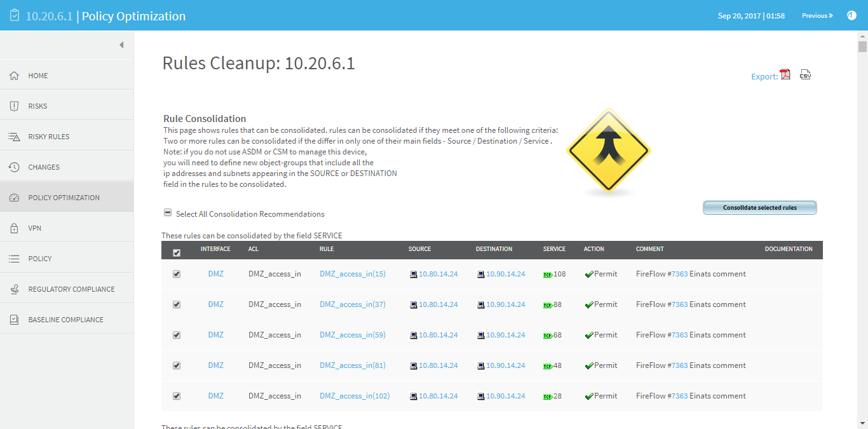Toggle the table header select-all checkbox
868x429 pixels.
coord(177,252)
